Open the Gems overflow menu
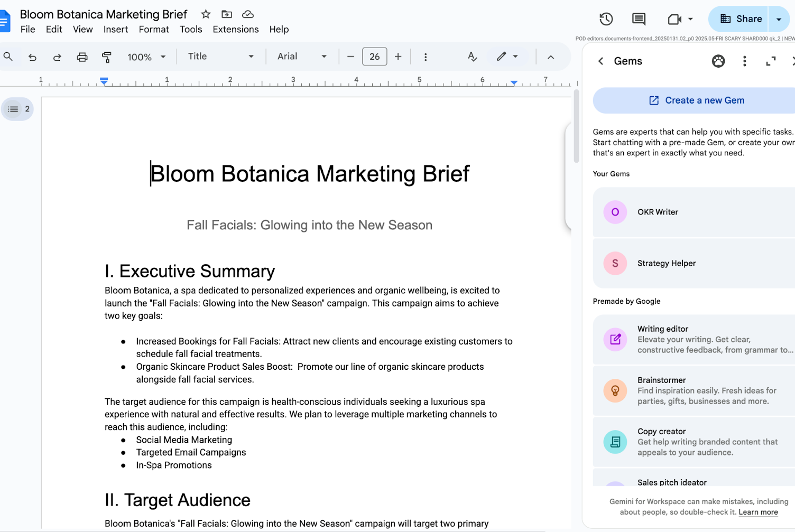The width and height of the screenshot is (795, 532). 744,61
